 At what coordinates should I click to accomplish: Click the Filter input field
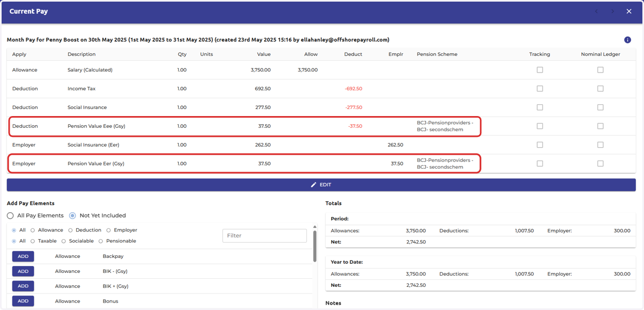[265, 235]
